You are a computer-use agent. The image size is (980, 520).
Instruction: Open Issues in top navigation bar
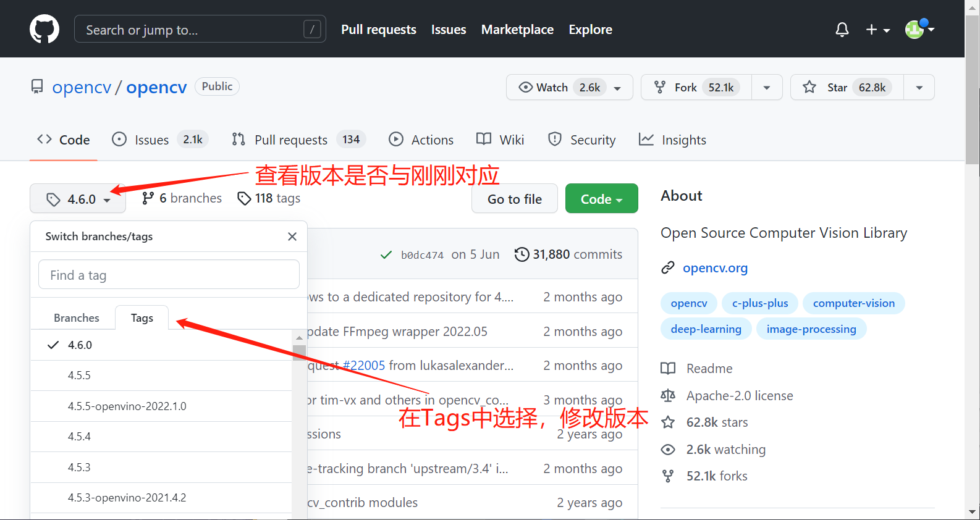coord(449,30)
